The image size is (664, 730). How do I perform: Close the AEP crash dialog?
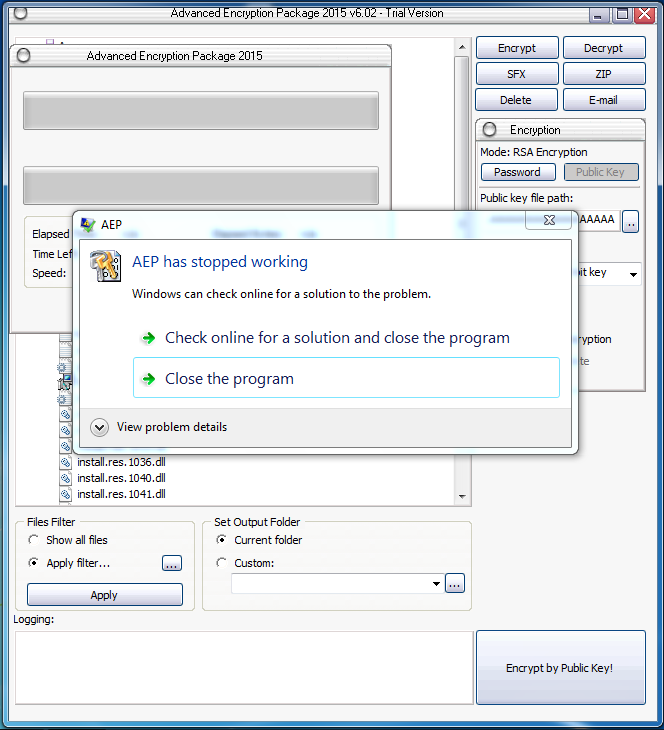click(549, 220)
